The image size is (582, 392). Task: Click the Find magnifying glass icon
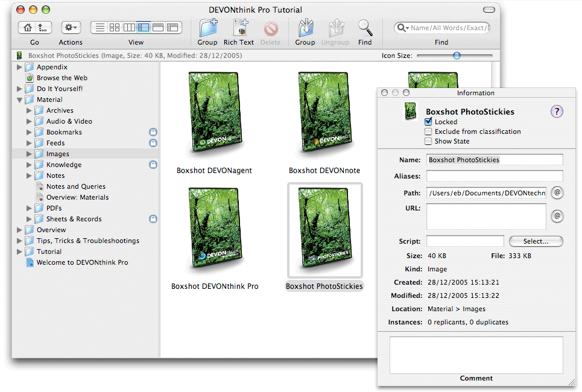pyautogui.click(x=365, y=28)
